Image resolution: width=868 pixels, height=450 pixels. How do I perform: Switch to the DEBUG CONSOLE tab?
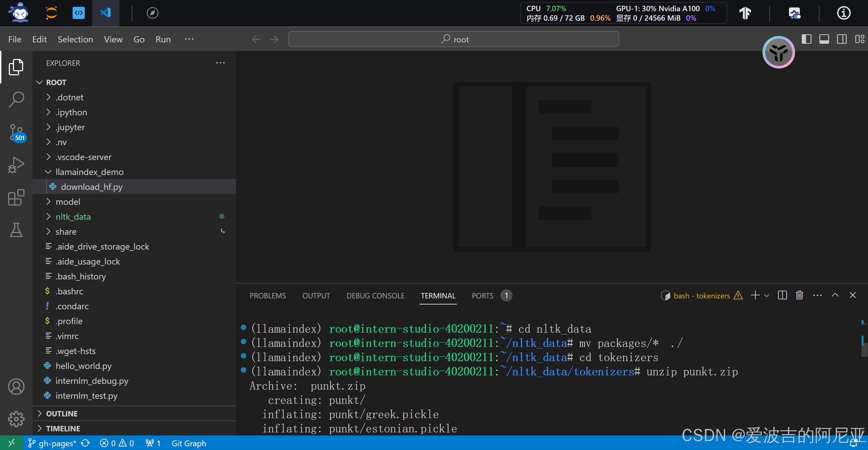pyautogui.click(x=375, y=296)
